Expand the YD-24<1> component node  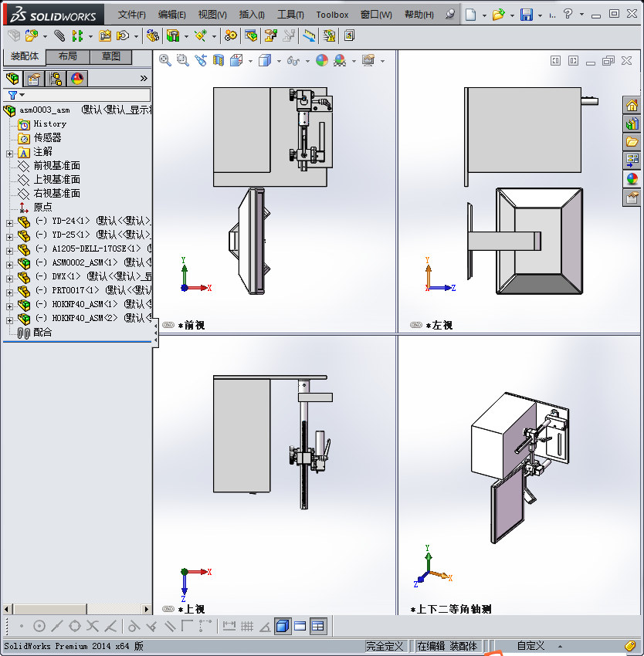click(9, 223)
